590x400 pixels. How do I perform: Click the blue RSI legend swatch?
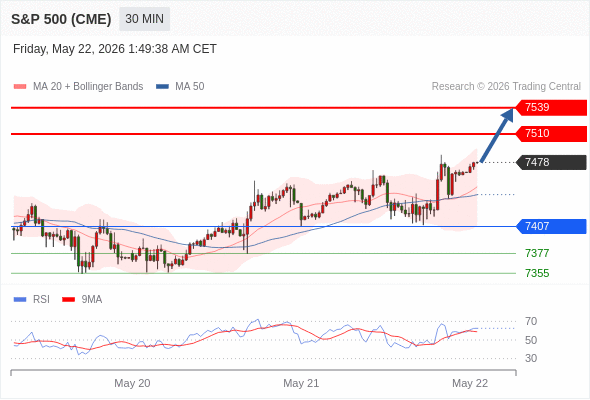[x=20, y=300]
